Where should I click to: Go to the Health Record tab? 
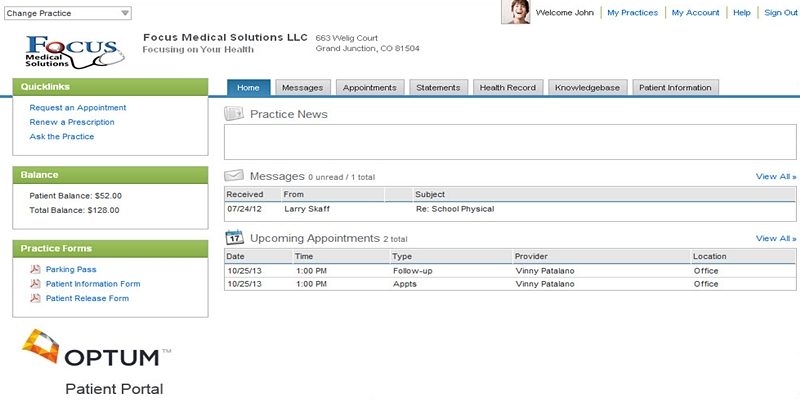[x=507, y=88]
